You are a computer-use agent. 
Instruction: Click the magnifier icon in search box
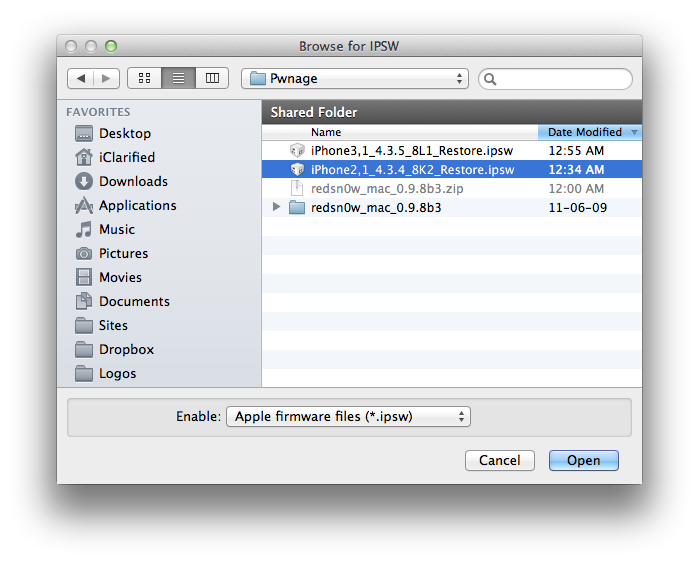(490, 79)
